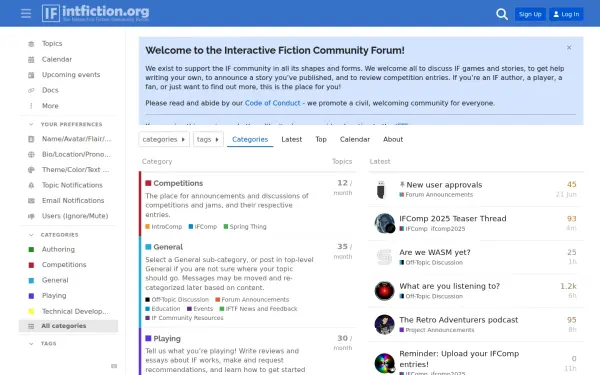Switch to the Categories tab
This screenshot has height=375, width=600.
point(250,139)
